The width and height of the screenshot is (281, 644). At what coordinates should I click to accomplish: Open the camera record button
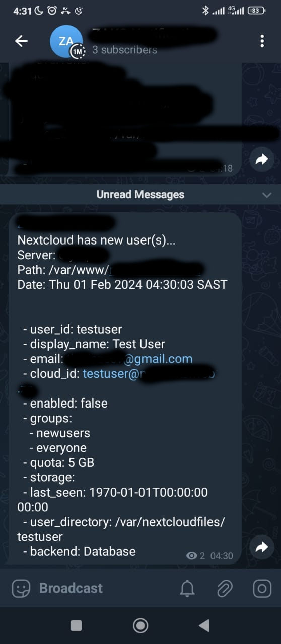tap(262, 588)
